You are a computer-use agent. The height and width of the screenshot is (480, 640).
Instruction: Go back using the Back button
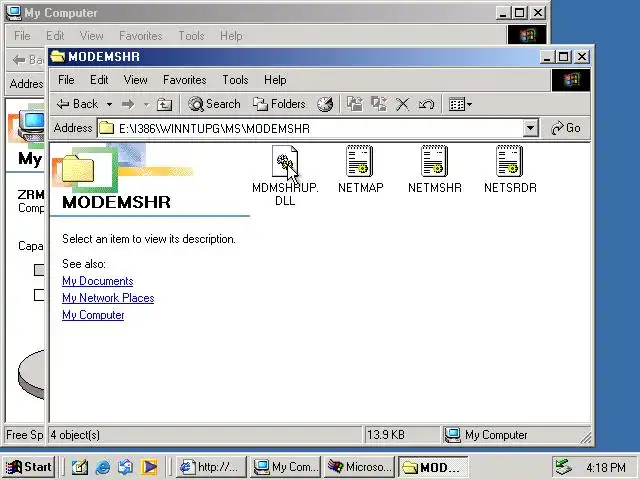click(78, 104)
